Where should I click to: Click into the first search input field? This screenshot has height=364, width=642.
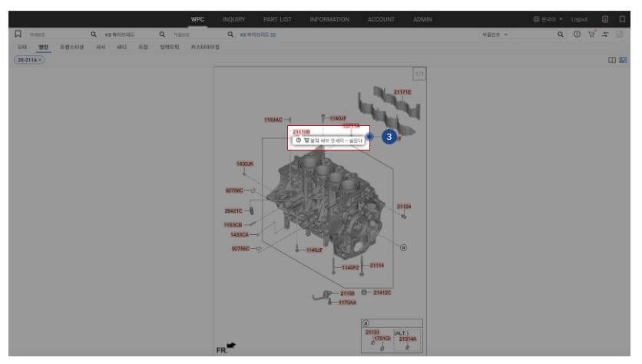pyautogui.click(x=58, y=35)
